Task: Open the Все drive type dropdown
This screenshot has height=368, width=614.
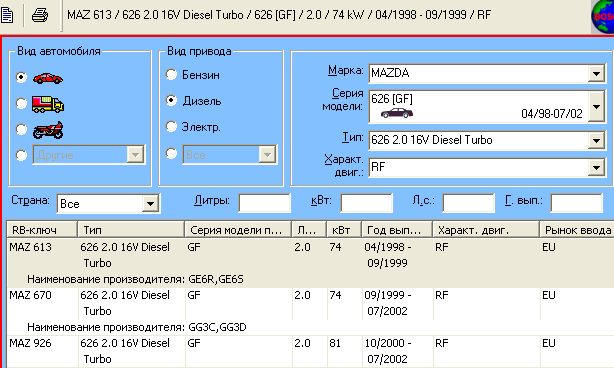Action: (x=267, y=155)
